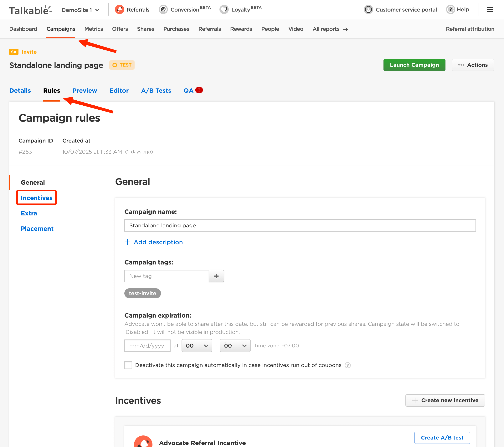504x447 pixels.
Task: Click the Customer service portal icon
Action: click(x=368, y=10)
